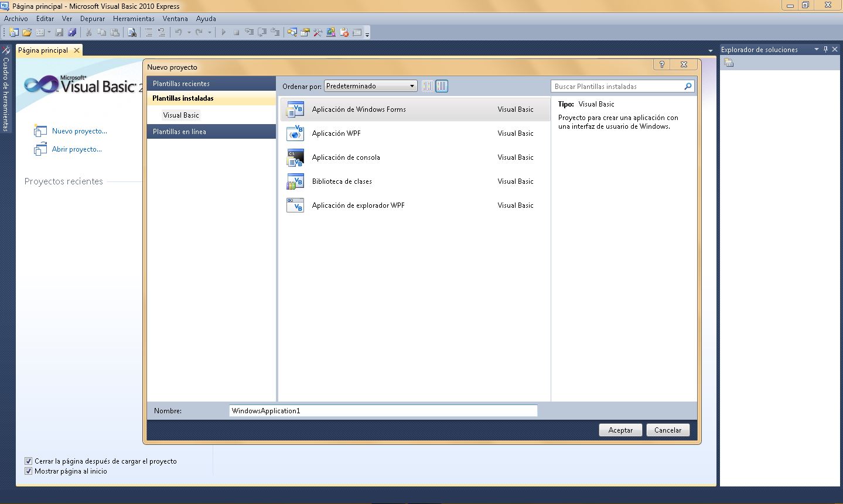Click Properties Window toolbar icon
This screenshot has width=843, height=504.
point(305,33)
